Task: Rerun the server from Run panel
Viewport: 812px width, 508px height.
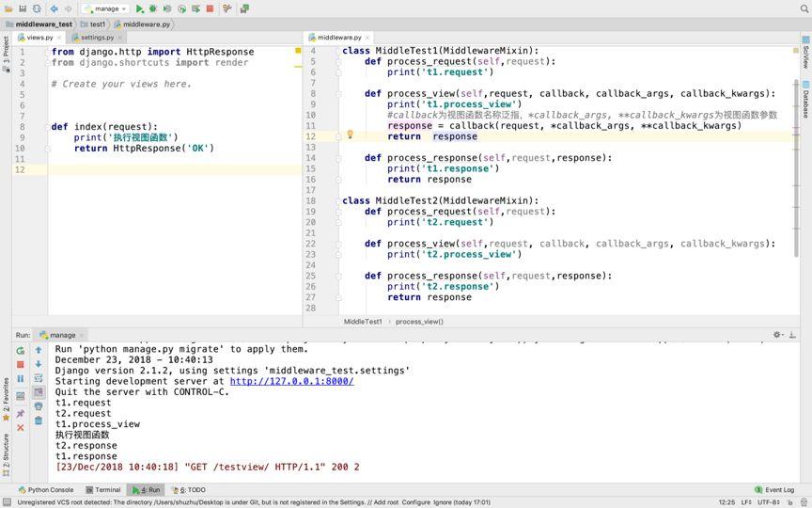Action: click(20, 350)
